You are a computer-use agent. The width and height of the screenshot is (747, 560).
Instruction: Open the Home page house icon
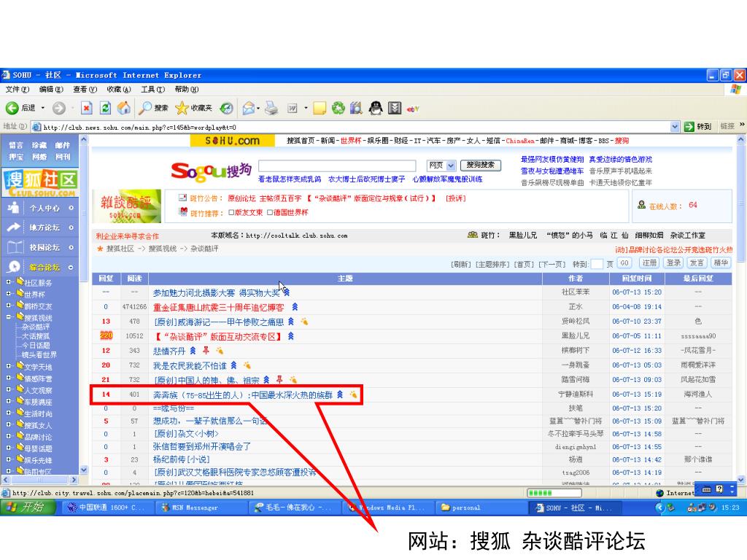(x=124, y=108)
